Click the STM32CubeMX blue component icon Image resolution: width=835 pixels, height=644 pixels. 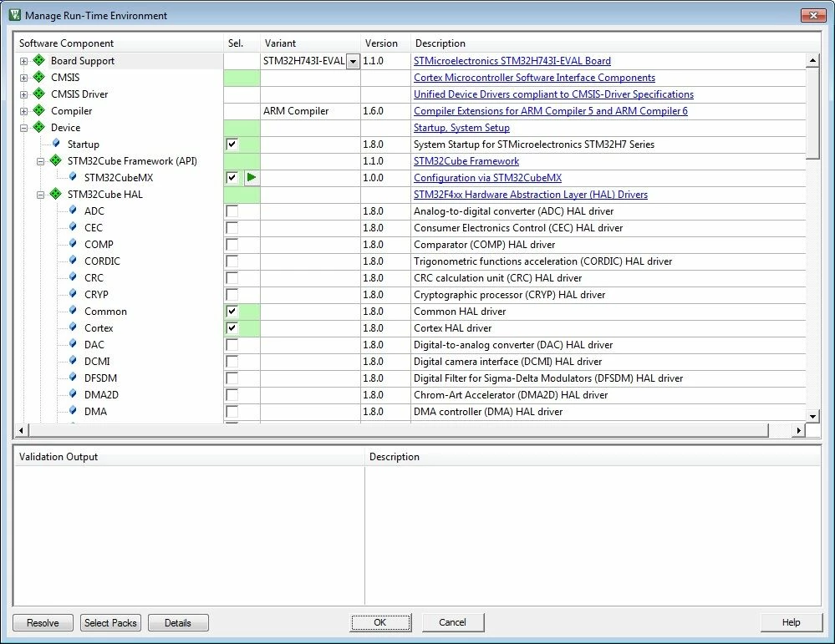73,177
